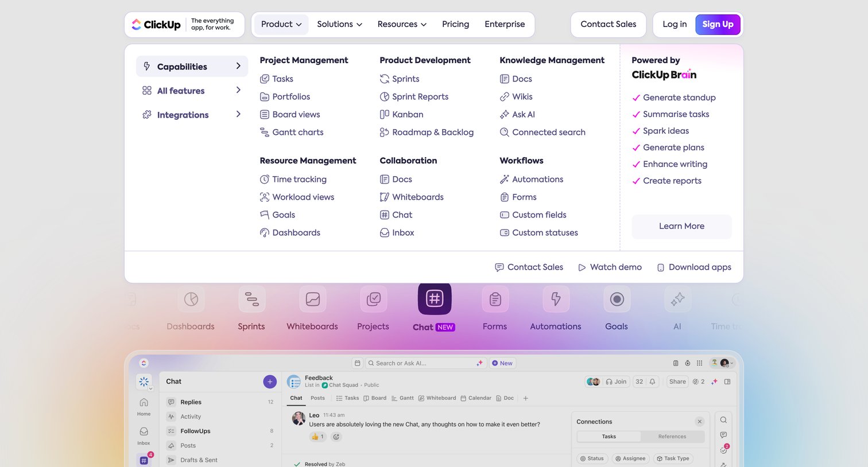868x467 pixels.
Task: Open the Capabilities submenu
Action: point(192,67)
